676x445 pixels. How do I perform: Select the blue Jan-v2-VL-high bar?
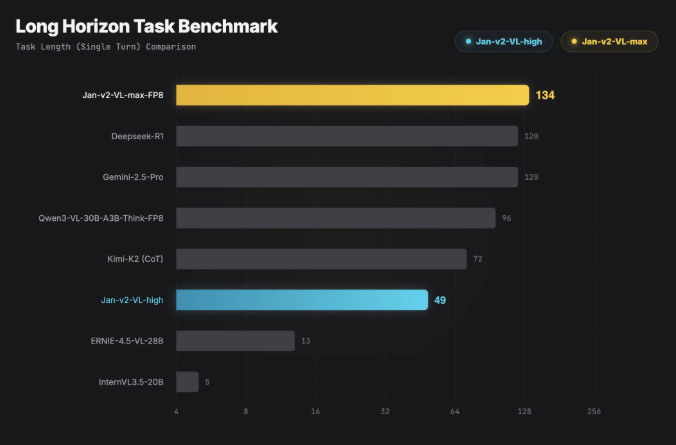coord(302,299)
